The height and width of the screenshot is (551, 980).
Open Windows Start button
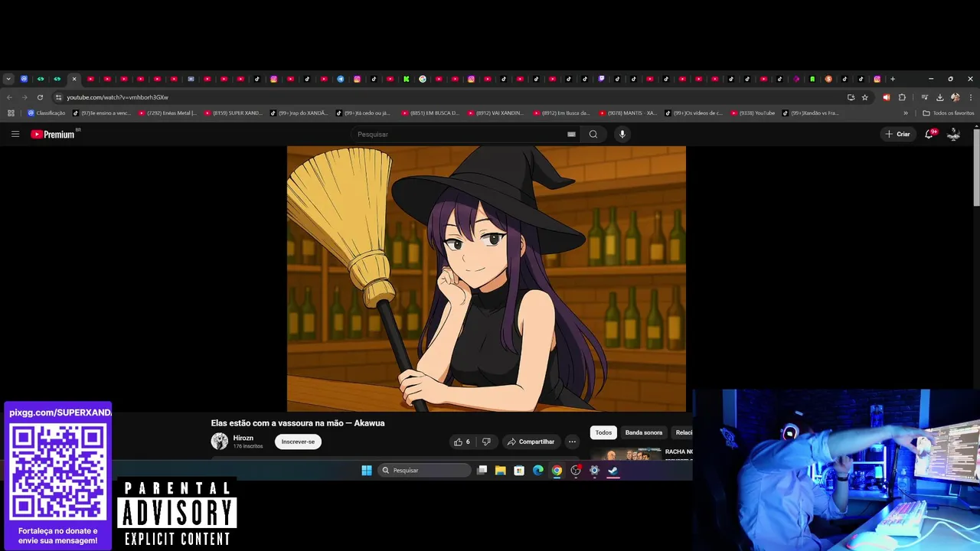367,470
